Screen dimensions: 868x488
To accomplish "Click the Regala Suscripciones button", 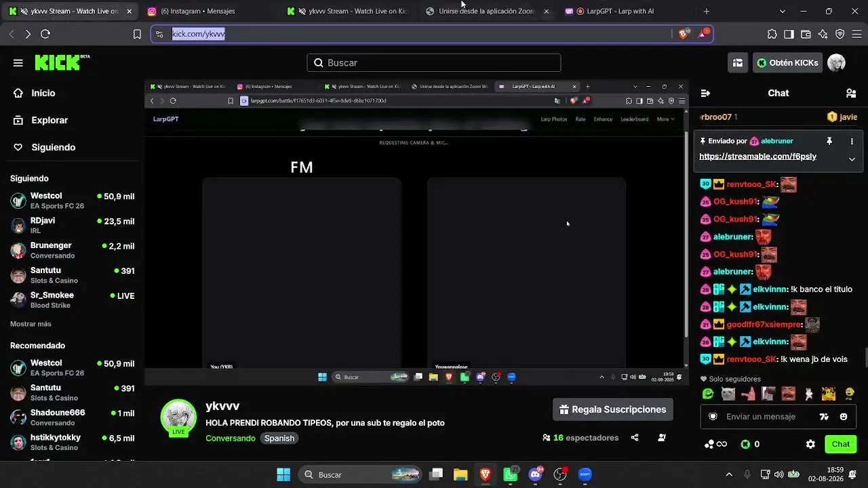I will [x=613, y=409].
